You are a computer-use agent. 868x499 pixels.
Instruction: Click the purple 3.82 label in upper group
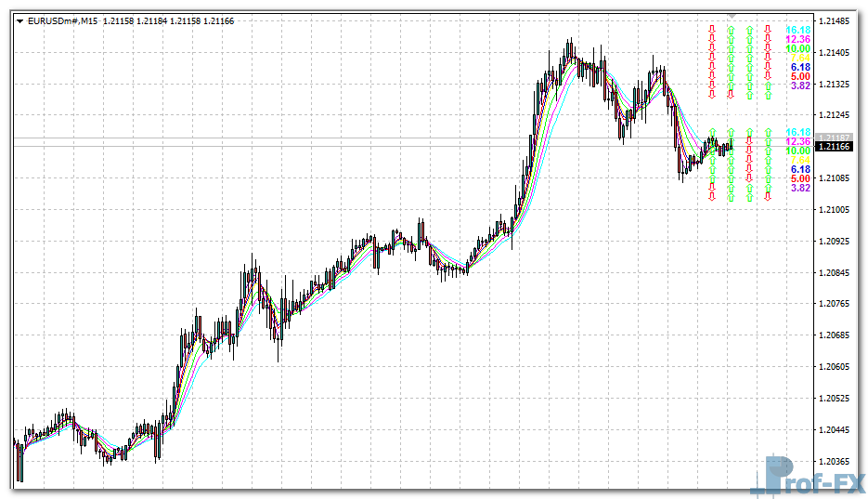pos(799,85)
